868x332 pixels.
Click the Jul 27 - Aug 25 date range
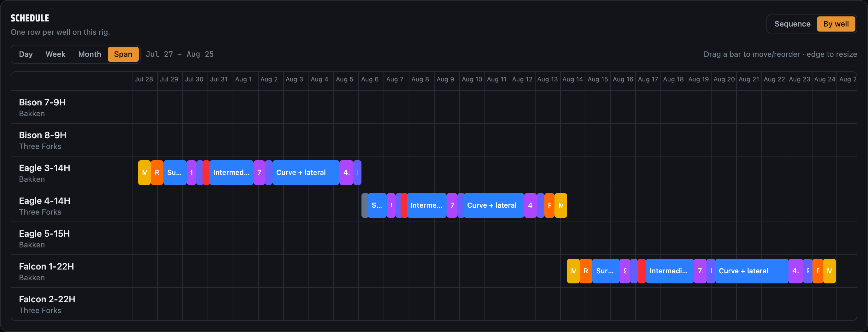click(x=179, y=54)
